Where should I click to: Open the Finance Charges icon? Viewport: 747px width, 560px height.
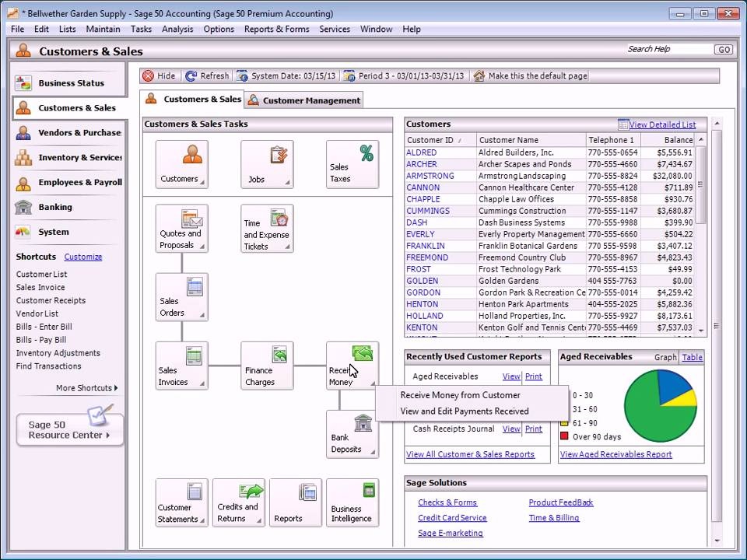coord(267,366)
